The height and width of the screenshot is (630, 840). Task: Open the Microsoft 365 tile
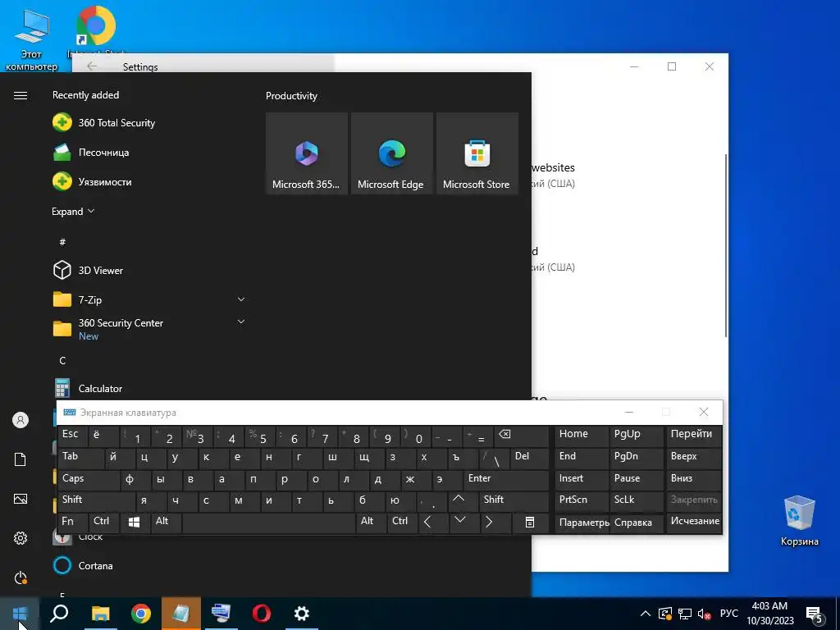[307, 153]
